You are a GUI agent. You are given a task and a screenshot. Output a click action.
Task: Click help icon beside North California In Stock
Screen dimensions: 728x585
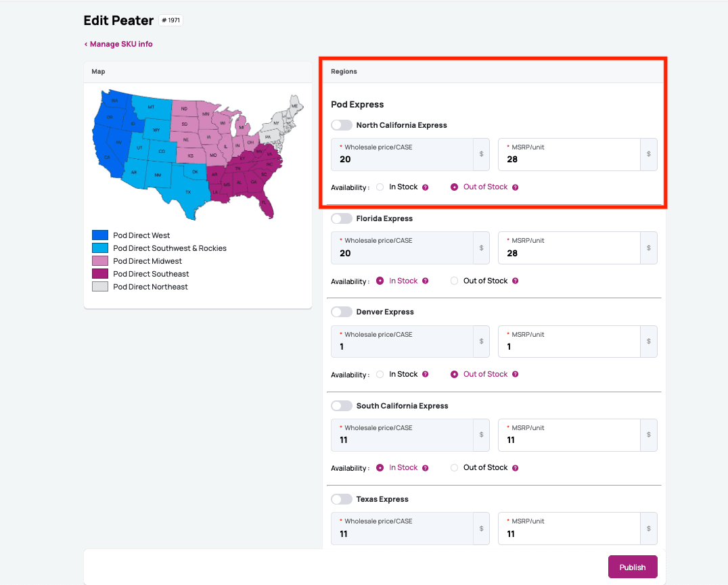coord(426,187)
